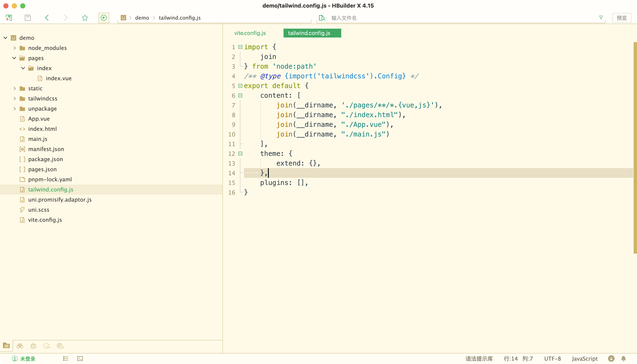Screen dimensions: 637x364
Task: Open the binoculars search panel icon
Action: [x=20, y=346]
